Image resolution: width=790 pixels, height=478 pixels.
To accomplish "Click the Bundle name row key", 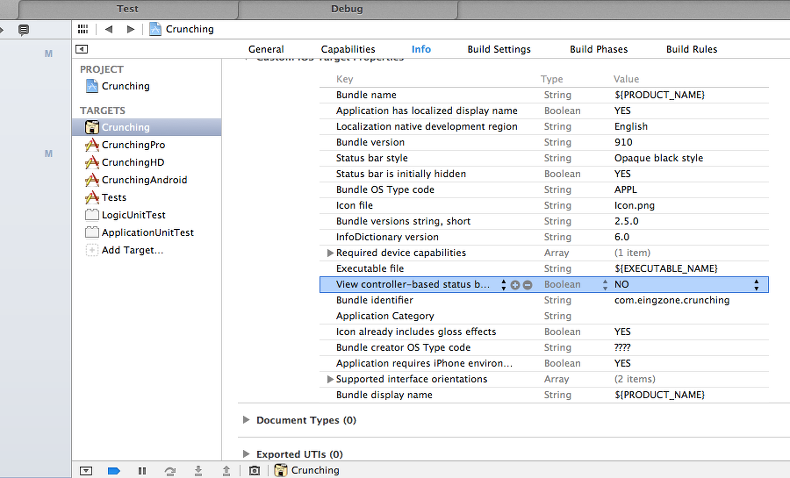I will 366,95.
